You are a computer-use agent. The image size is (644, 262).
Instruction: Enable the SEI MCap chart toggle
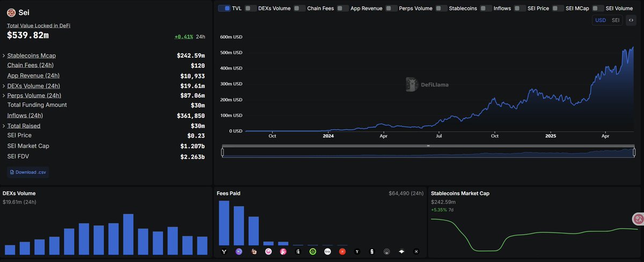558,9
